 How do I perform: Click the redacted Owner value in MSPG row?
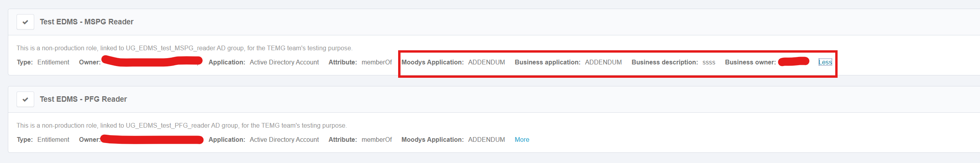[152, 61]
